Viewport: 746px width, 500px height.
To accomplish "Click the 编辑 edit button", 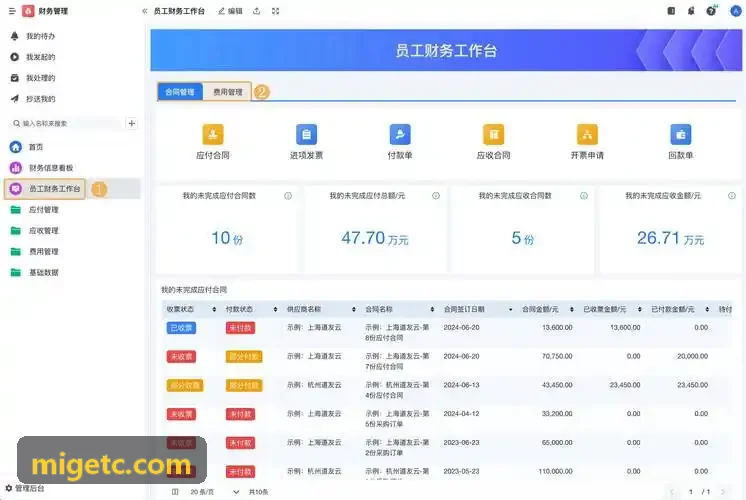I will tap(230, 11).
